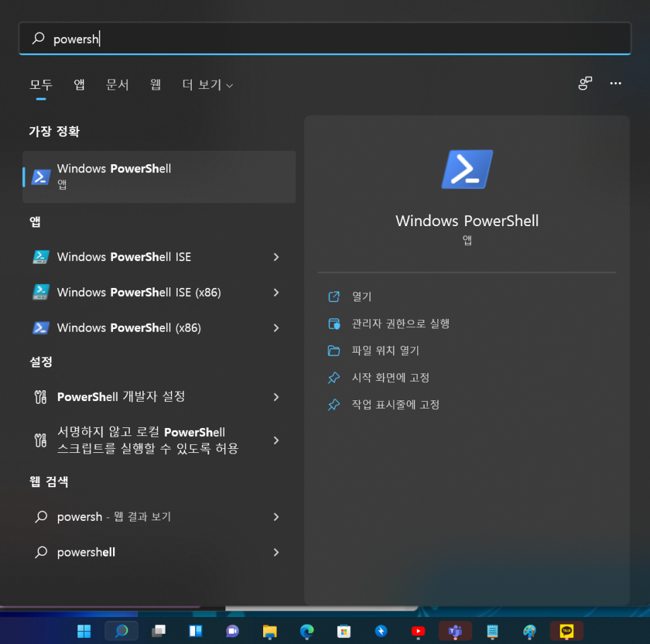
Task: Open the Windows Start button on taskbar
Action: tap(84, 631)
